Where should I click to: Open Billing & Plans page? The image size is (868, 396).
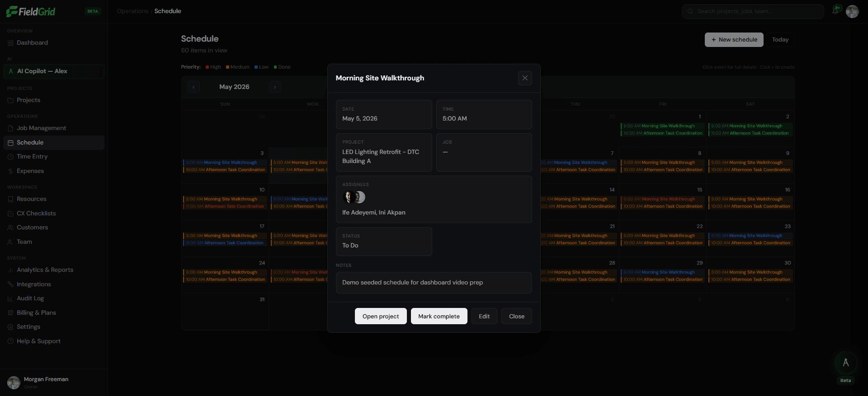[54, 313]
